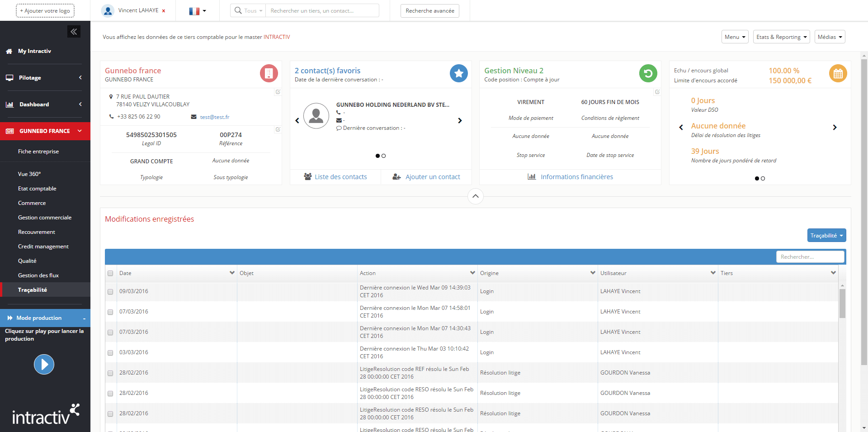Image resolution: width=868 pixels, height=432 pixels.
Task: Click the red building icon for Gunnebo france
Action: 269,73
